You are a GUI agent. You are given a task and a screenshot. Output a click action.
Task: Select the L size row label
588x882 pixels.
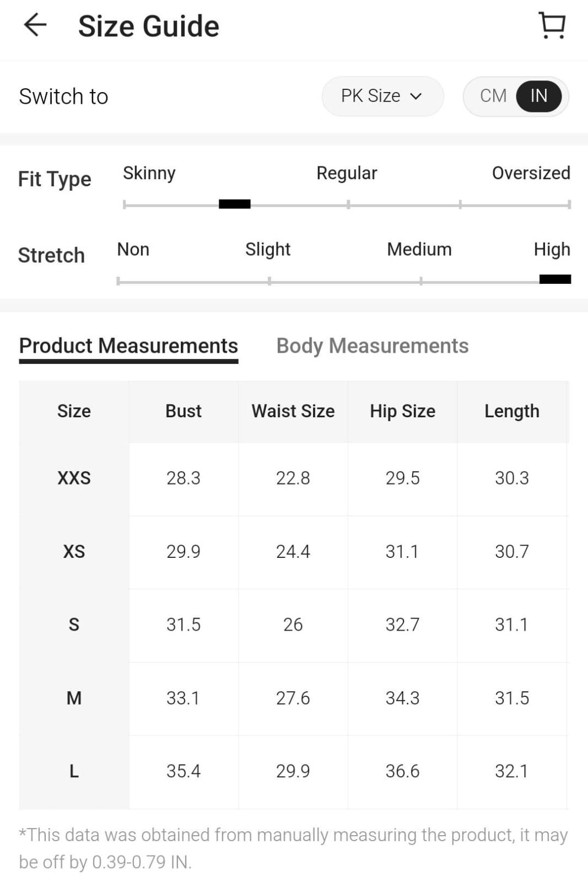[74, 771]
